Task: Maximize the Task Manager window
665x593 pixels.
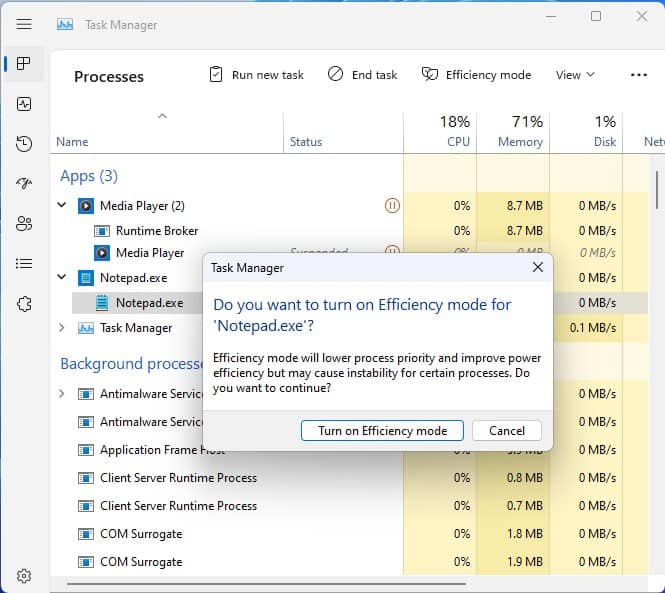Action: (x=596, y=17)
